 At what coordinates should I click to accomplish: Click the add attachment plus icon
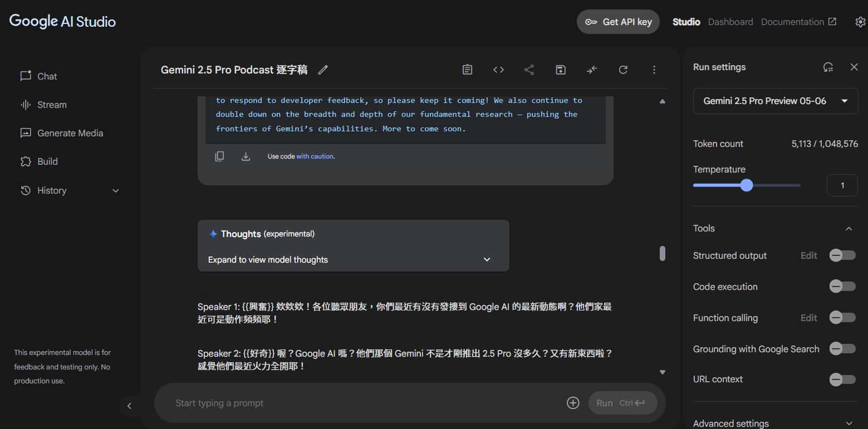tap(573, 403)
